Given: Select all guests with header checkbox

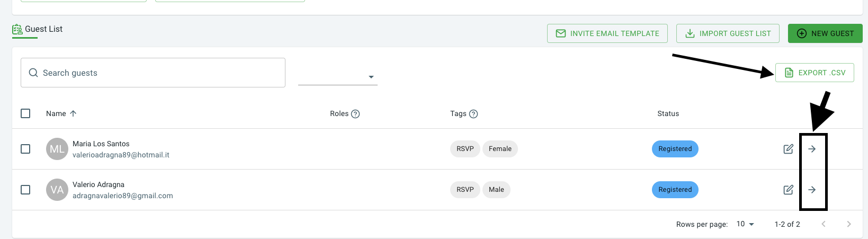Looking at the screenshot, I should click(25, 113).
